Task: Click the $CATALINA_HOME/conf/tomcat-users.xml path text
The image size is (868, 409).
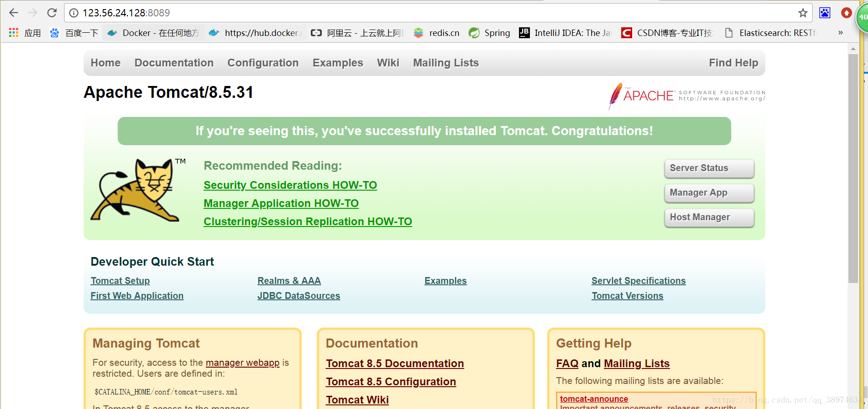Action: coord(166,392)
